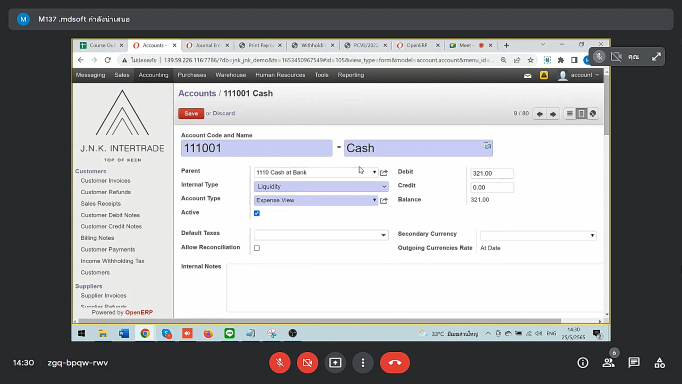The height and width of the screenshot is (384, 682).
Task: Go to Accounts breadcrumb
Action: [197, 93]
